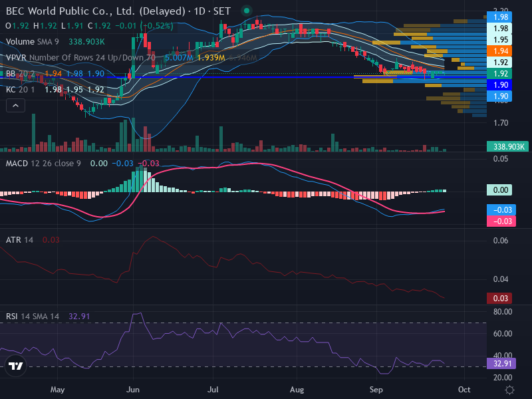Image resolution: width=532 pixels, height=399 pixels.
Task: Select the purple 32.91 RSI axis label
Action: pos(501,364)
